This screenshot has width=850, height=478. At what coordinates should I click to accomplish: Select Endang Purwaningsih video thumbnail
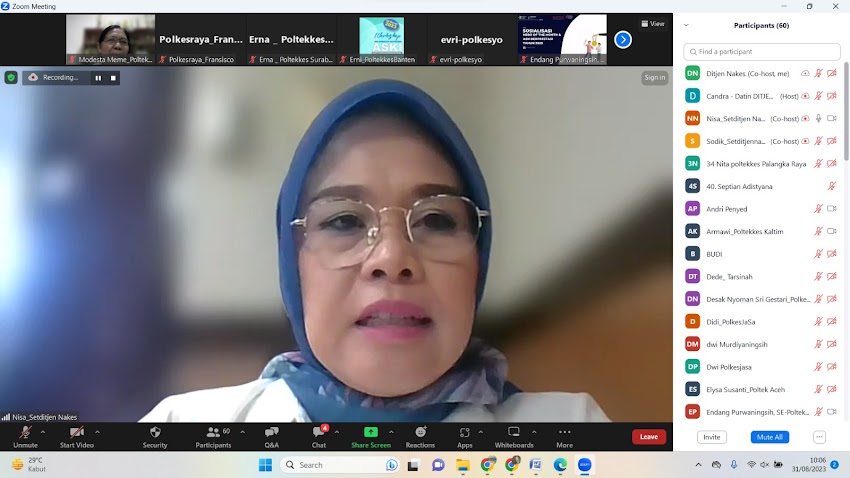(562, 39)
